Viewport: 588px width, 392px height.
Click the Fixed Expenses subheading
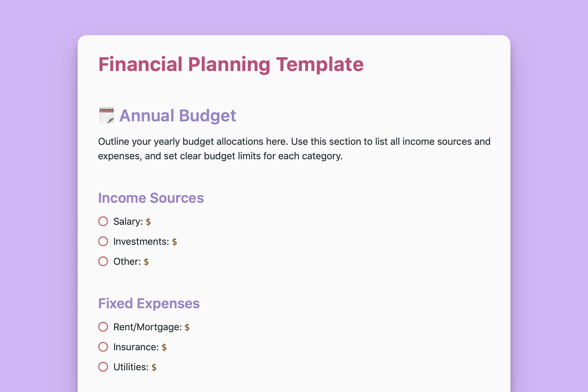(149, 303)
